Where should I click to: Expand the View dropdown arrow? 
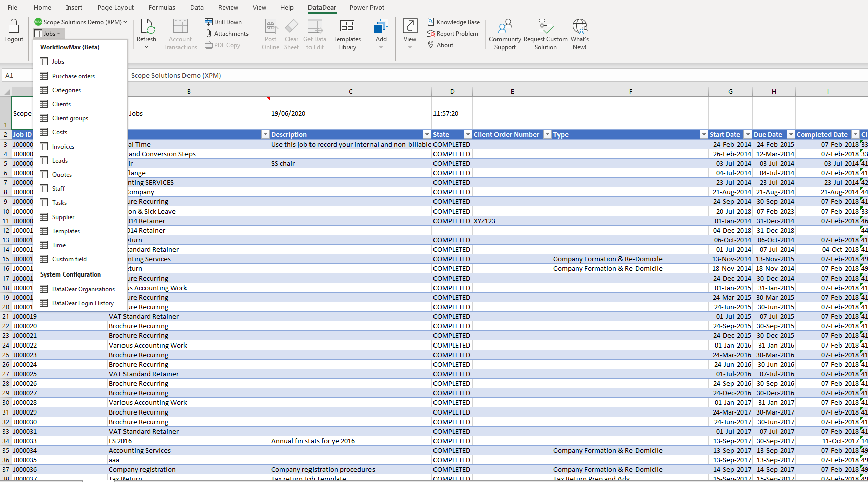(x=410, y=47)
